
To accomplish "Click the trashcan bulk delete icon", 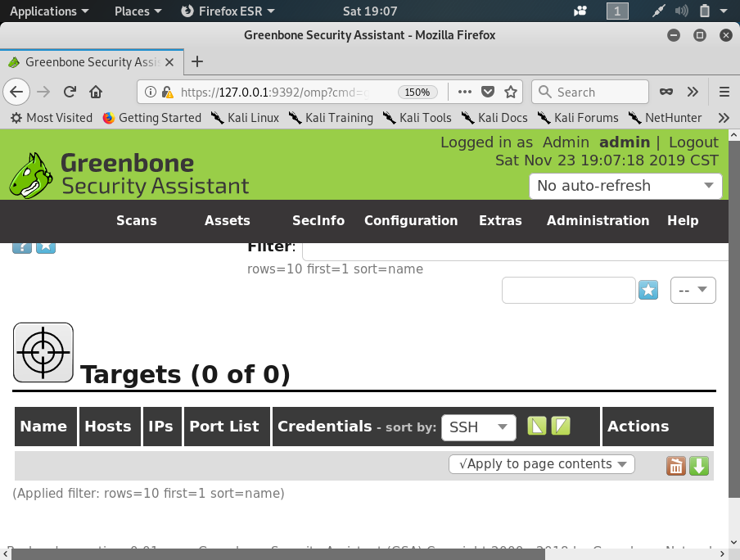I will coord(676,466).
